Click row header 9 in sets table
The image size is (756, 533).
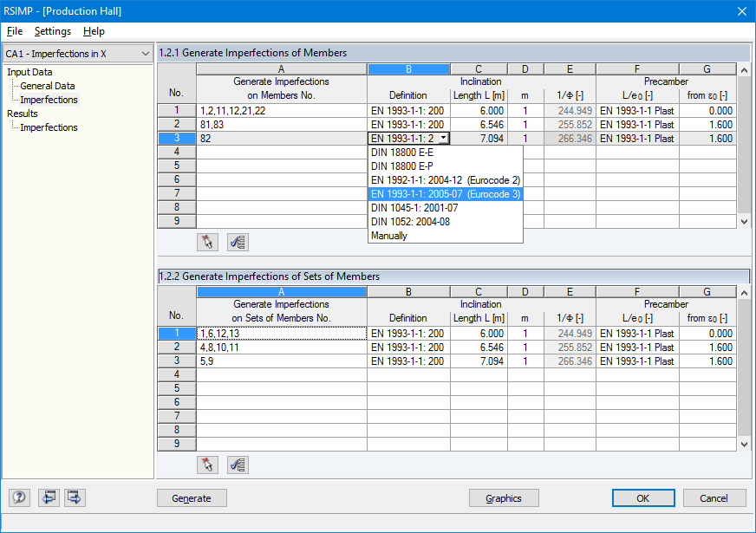click(177, 444)
